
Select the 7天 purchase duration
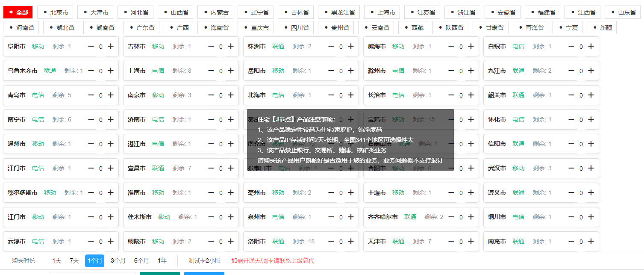point(74,260)
